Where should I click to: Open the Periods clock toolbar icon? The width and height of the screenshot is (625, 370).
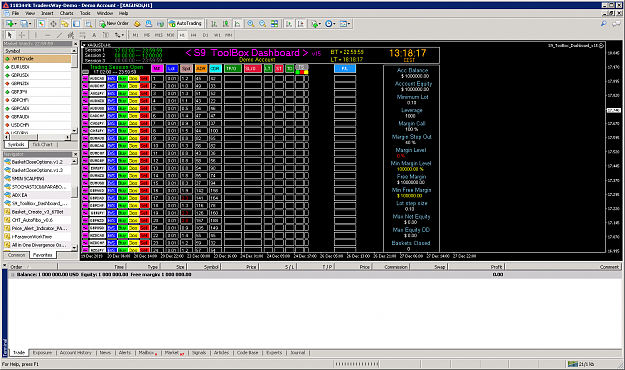pyautogui.click(x=328, y=24)
